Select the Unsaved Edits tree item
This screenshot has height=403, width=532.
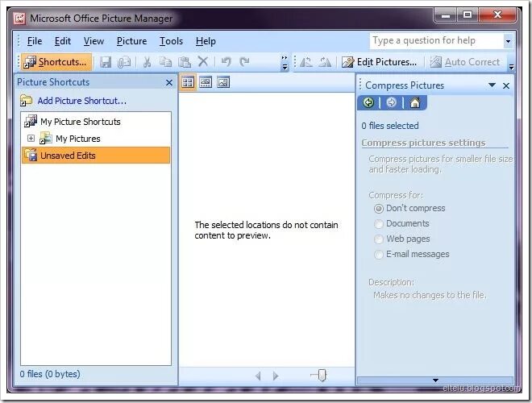(x=96, y=156)
